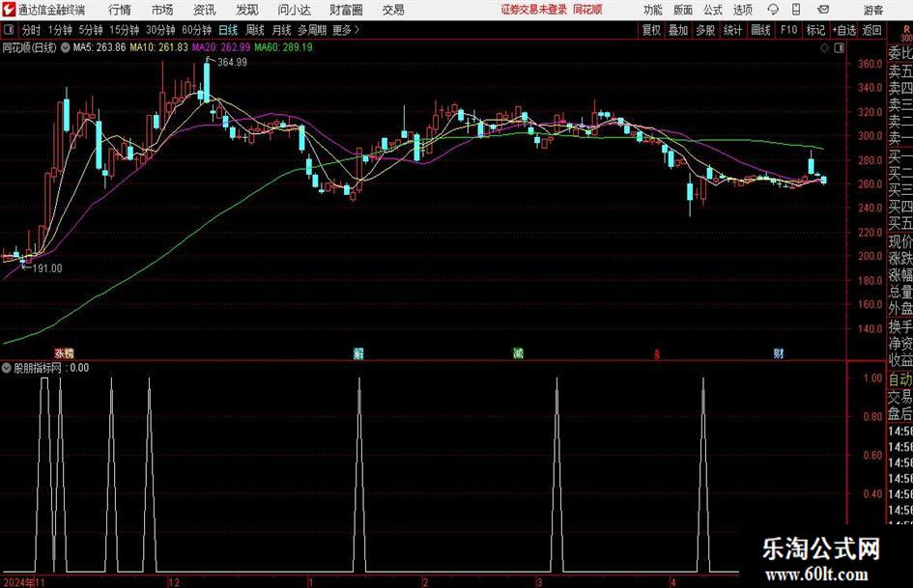Open the 发现 menu
The height and width of the screenshot is (588, 913).
(247, 10)
